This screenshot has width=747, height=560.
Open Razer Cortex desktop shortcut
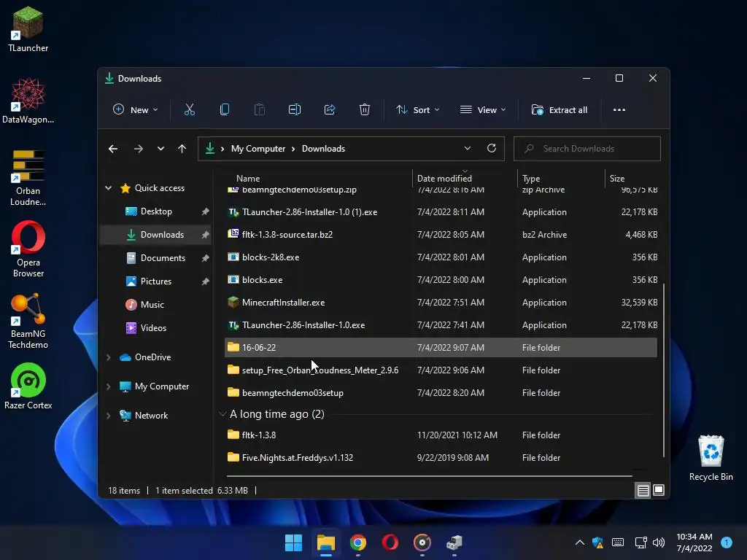point(28,386)
